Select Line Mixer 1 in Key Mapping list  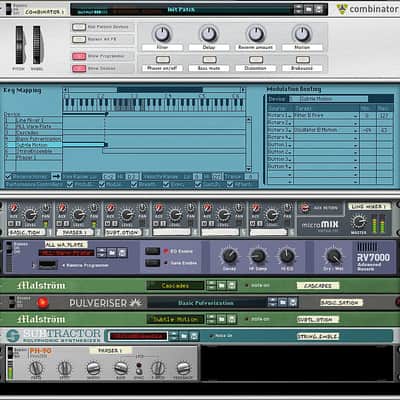coord(33,120)
